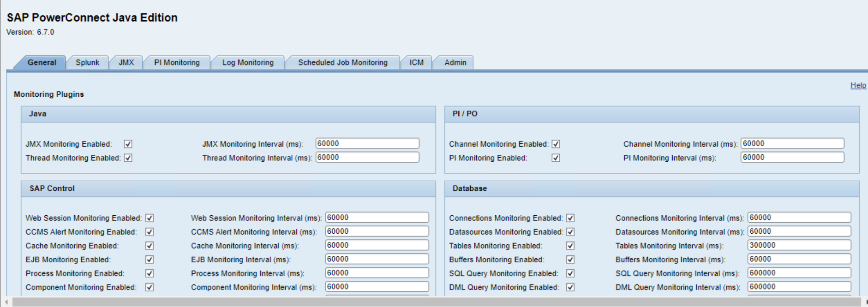
Task: Uncheck Channel Monitoring Enabled
Action: [556, 144]
